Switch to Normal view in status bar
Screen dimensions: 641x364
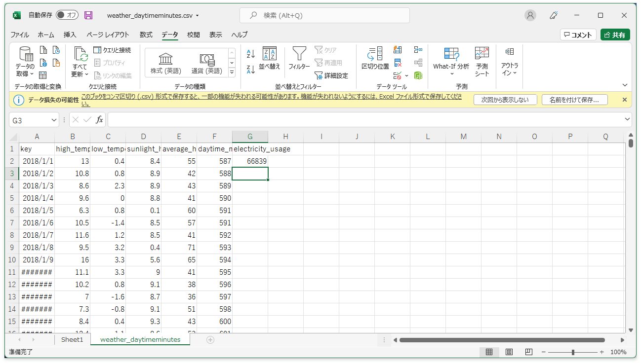[x=489, y=352]
